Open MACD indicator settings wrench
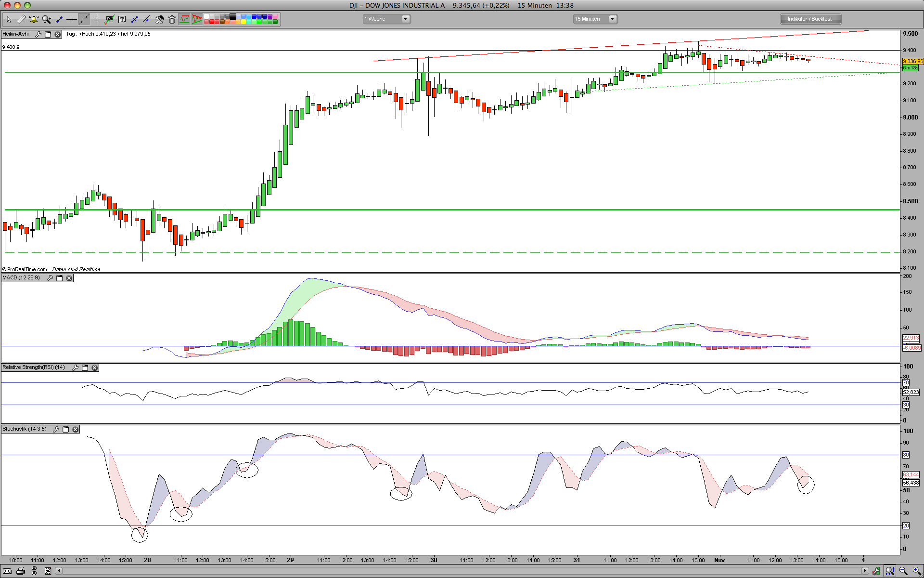 (50, 278)
